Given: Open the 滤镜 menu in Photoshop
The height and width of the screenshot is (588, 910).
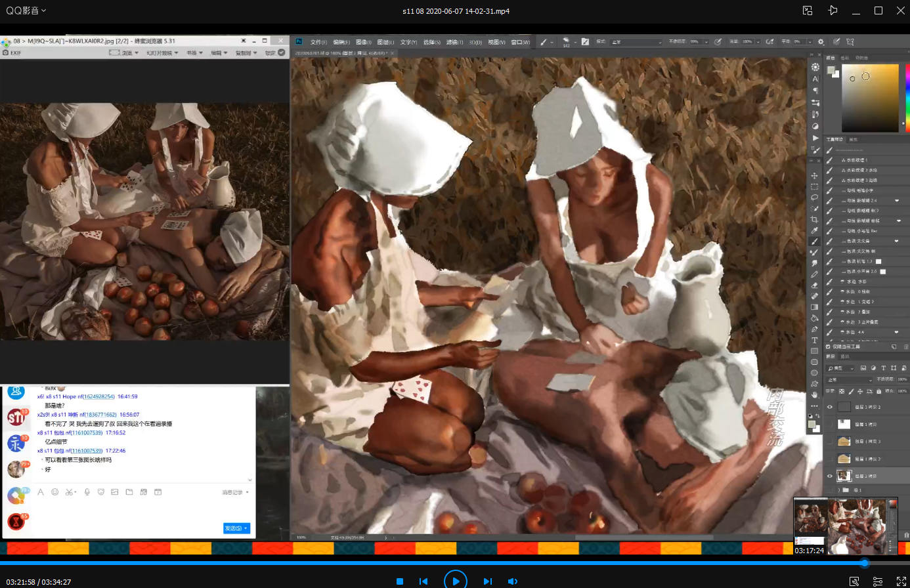Looking at the screenshot, I should [454, 42].
